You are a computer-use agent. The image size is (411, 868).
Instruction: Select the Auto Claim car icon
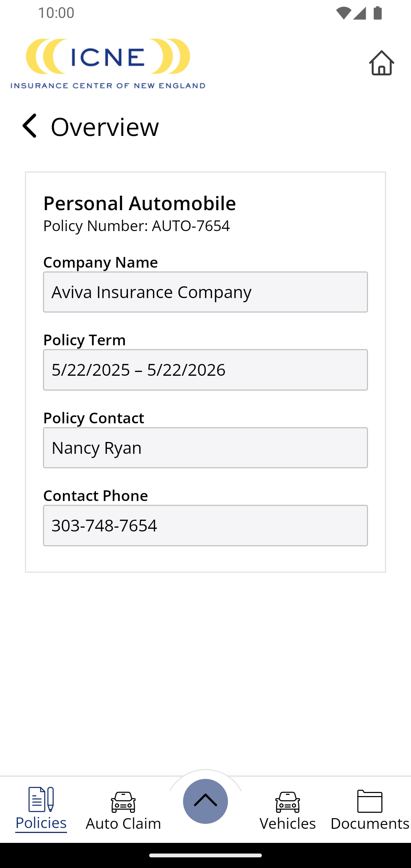pos(123,802)
